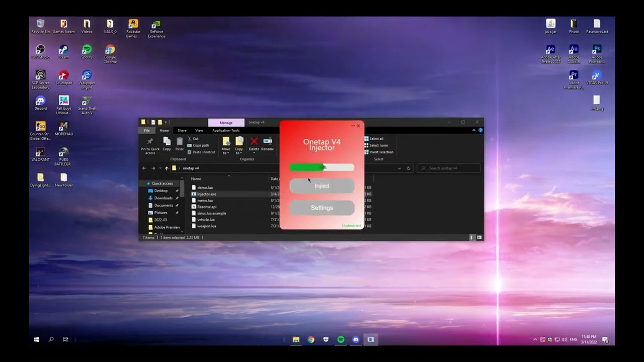Refresh the onetap v4 folder

click(409, 168)
